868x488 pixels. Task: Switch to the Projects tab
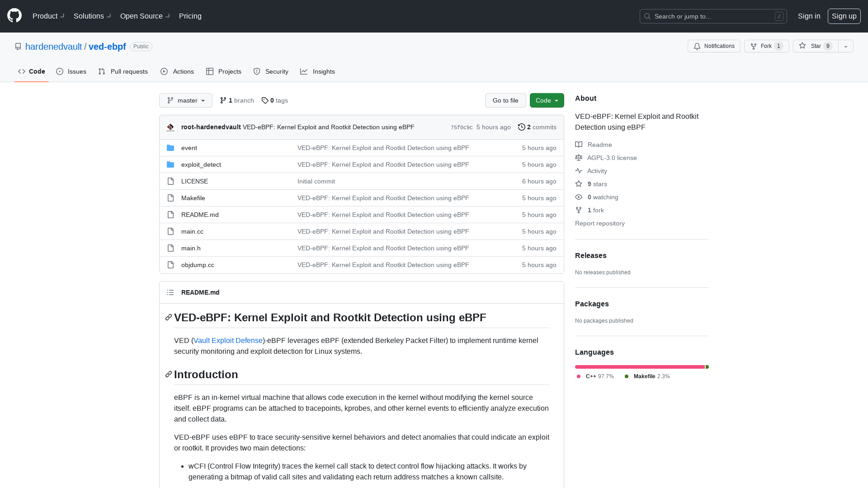pyautogui.click(x=224, y=71)
